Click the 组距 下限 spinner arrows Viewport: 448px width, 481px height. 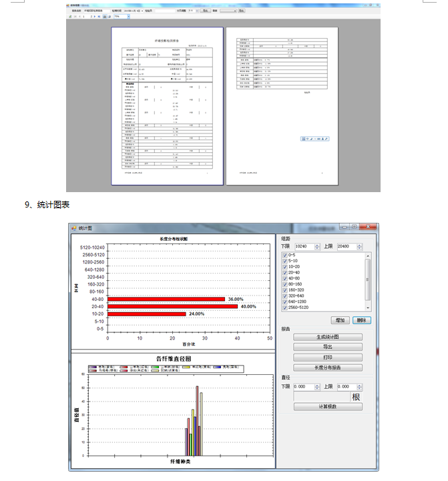pos(317,246)
